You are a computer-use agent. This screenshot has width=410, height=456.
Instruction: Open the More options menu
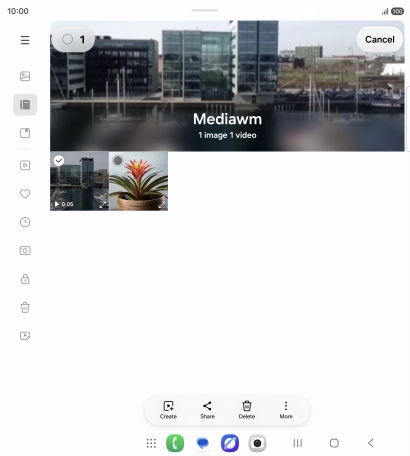pos(286,410)
